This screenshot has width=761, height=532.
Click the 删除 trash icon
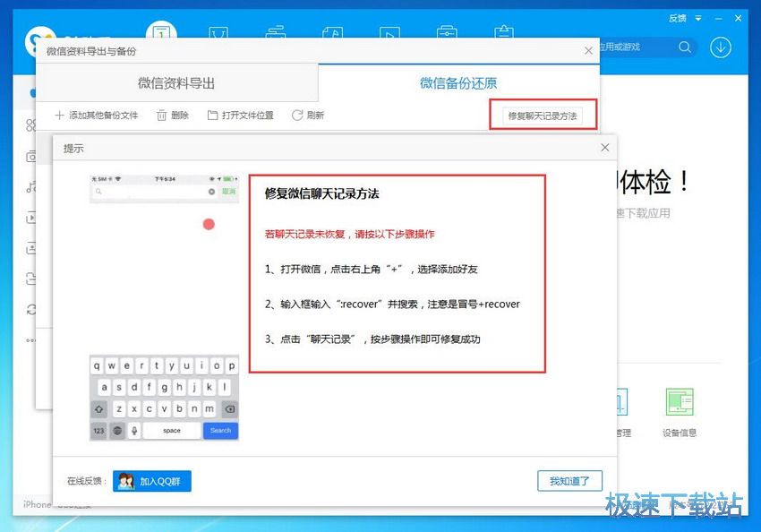(162, 115)
